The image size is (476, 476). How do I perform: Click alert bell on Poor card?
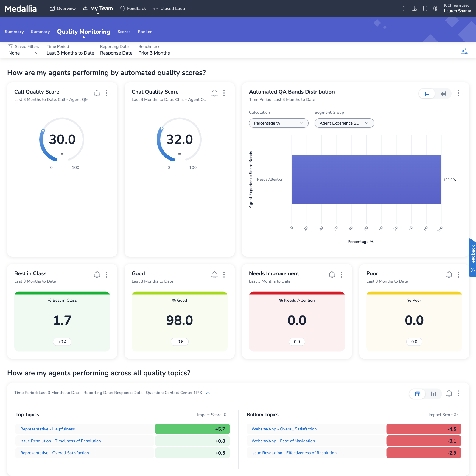[x=449, y=275]
